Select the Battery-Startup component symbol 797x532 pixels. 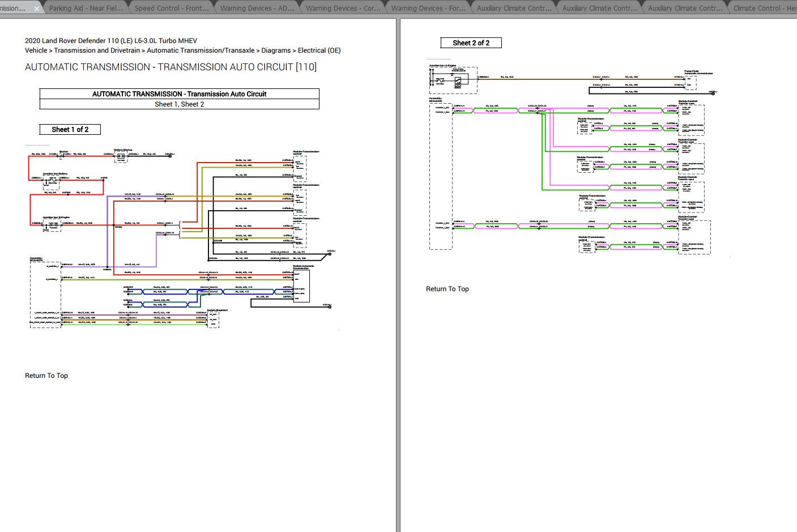click(x=121, y=156)
